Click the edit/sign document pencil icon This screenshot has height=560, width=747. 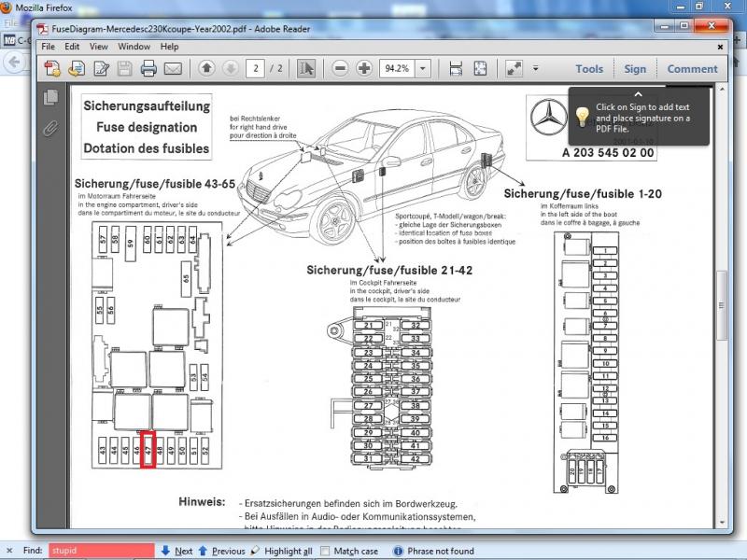coord(101,68)
